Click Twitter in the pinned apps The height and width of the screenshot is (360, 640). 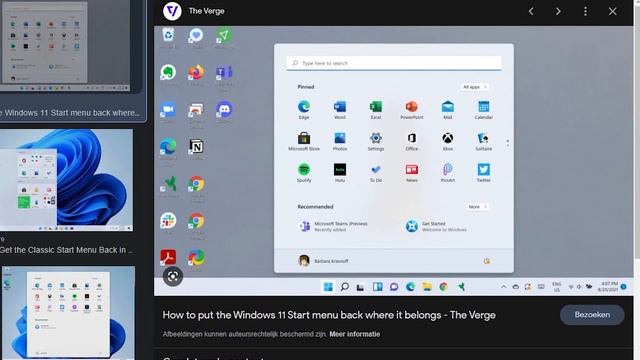click(x=483, y=173)
